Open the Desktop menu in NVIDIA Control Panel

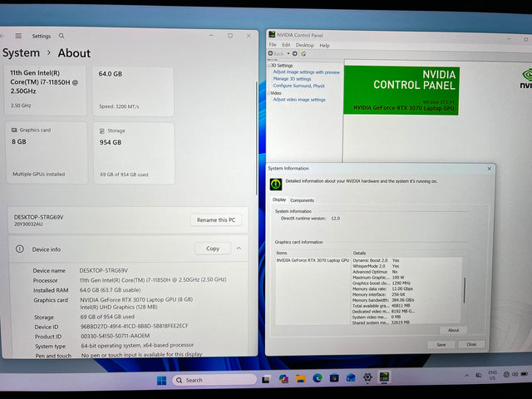coord(305,45)
